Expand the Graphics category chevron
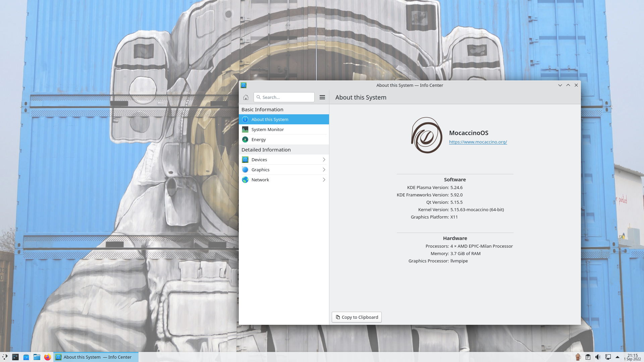644x362 pixels. [x=324, y=170]
